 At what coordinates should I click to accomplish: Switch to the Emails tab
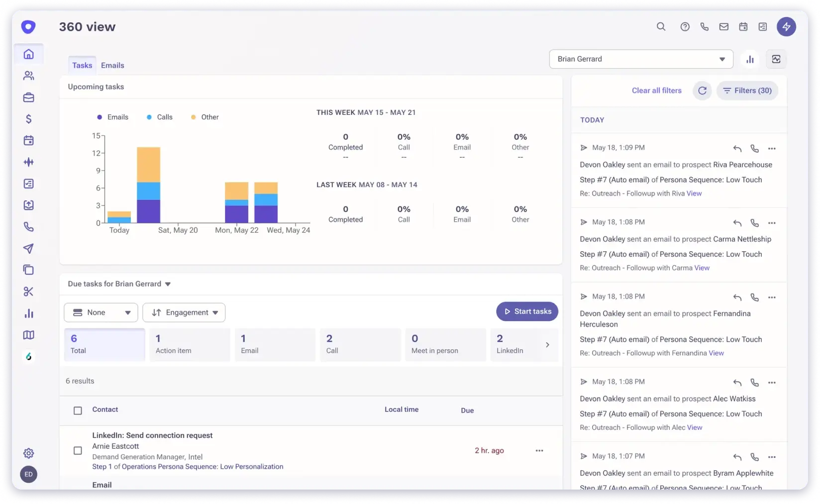tap(112, 65)
